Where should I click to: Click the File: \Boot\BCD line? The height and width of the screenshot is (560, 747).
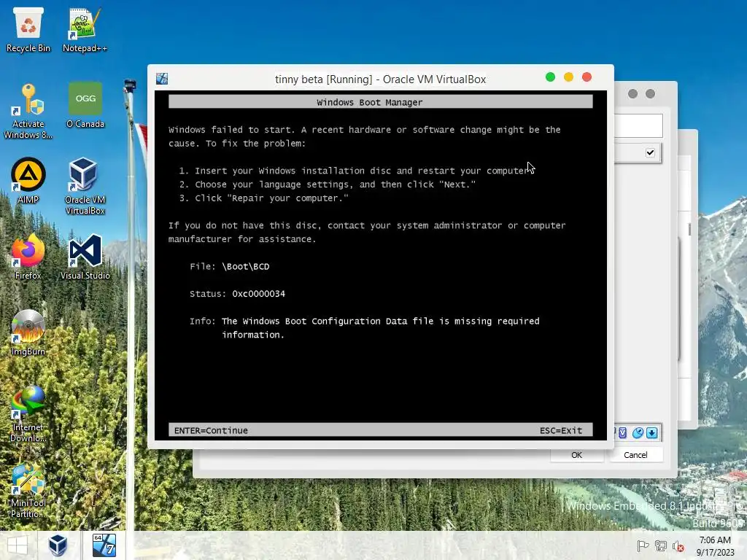[x=230, y=267]
